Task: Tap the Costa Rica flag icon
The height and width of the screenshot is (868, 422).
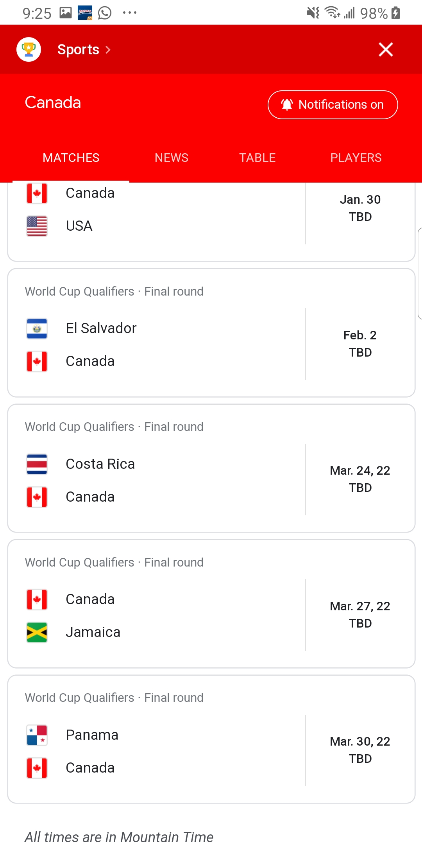Action: point(37,464)
